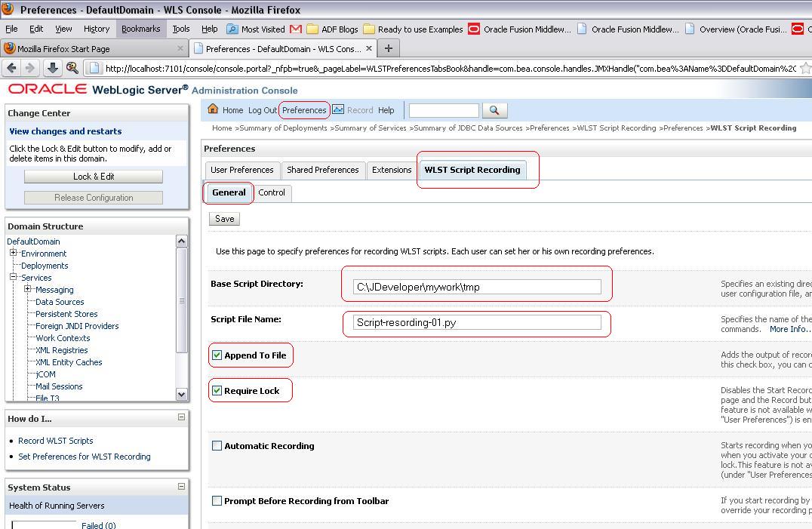812x529 pixels.
Task: Open the View menu
Action: pos(63,29)
